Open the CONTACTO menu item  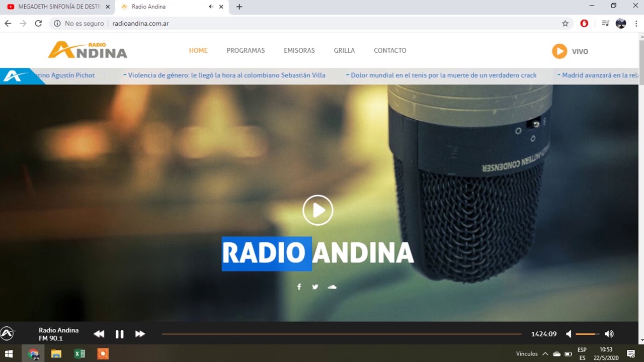click(x=390, y=50)
